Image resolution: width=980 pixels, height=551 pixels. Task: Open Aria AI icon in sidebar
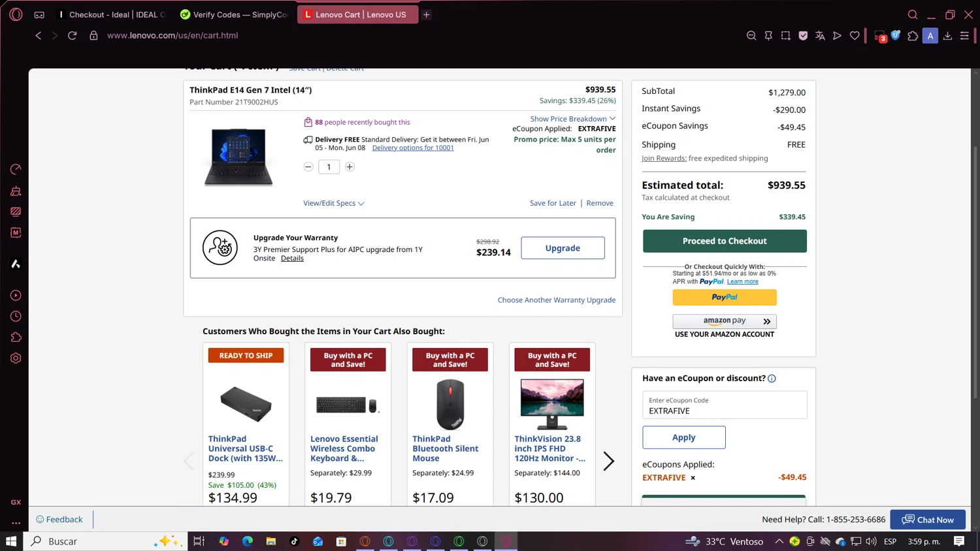[x=16, y=264]
